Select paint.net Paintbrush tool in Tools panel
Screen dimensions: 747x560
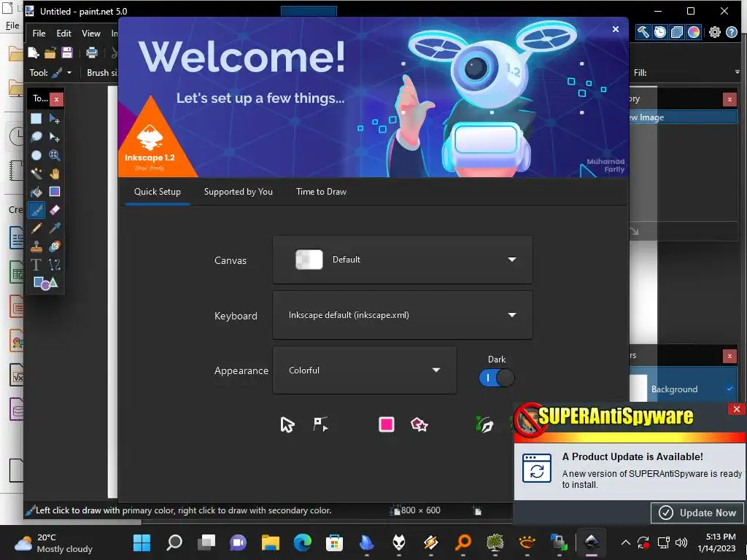point(36,209)
